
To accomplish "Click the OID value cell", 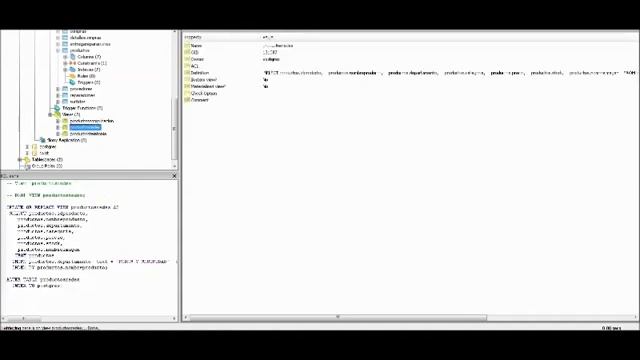I will point(270,53).
